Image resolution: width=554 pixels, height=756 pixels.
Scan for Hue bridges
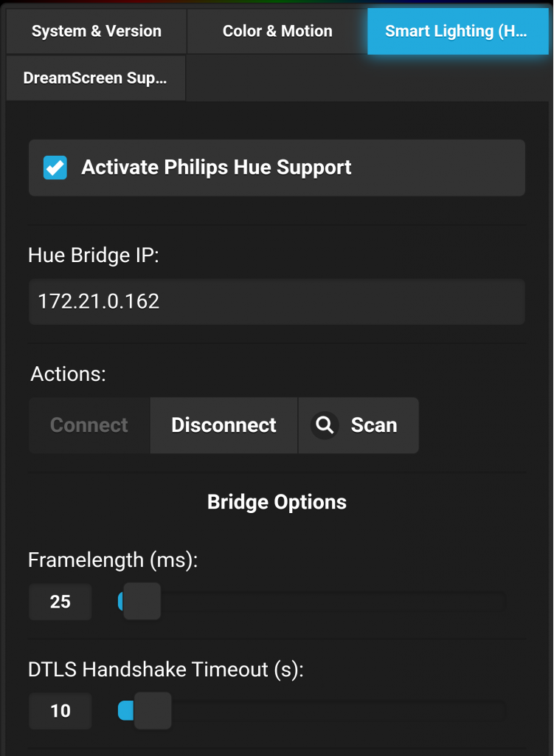pyautogui.click(x=359, y=425)
